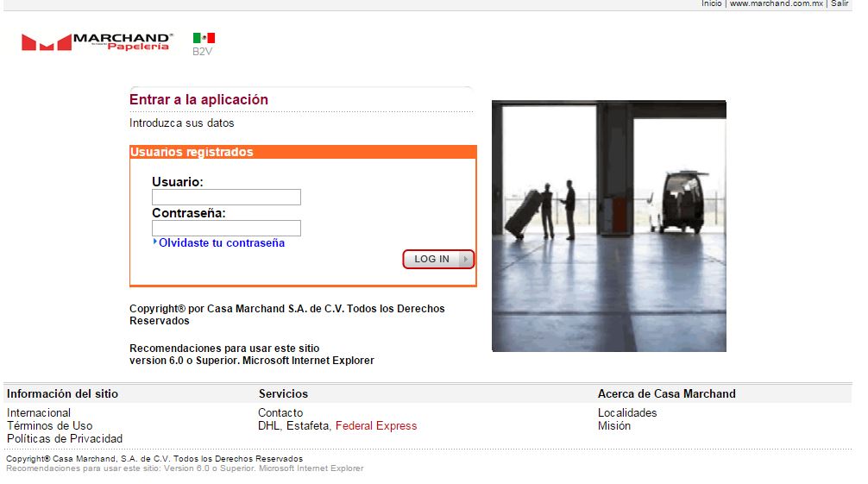Viewport: 868px width, 484px height.
Task: Focus the Contraseña input field
Action: [x=226, y=228]
